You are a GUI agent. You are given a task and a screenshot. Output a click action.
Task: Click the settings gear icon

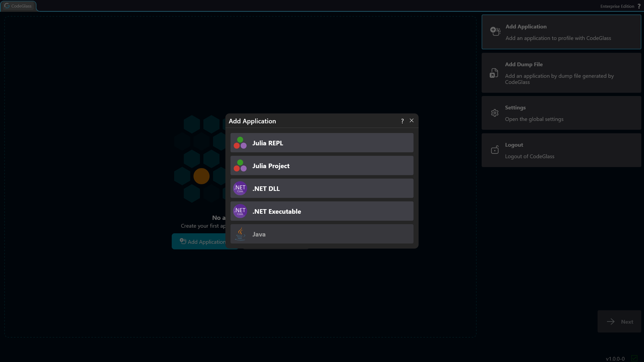point(495,113)
